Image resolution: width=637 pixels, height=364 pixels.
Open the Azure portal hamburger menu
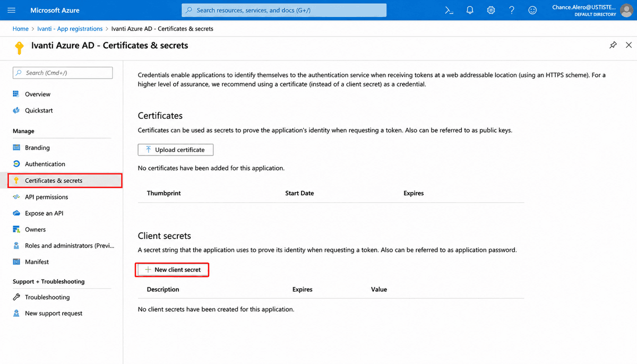(12, 10)
